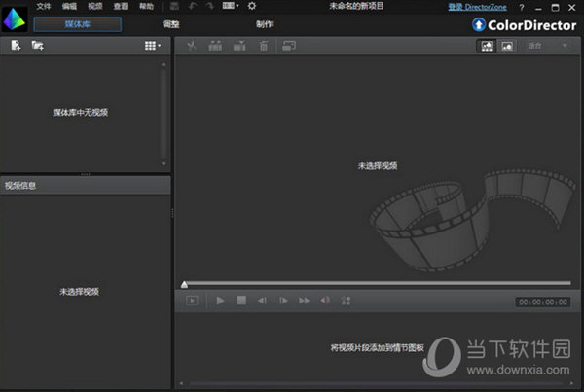The image size is (584, 392).
Task: Open the 查看 menu
Action: pos(121,6)
